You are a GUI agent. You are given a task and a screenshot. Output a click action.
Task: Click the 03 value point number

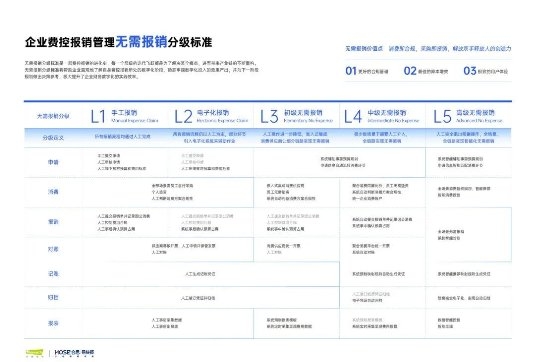(x=469, y=71)
